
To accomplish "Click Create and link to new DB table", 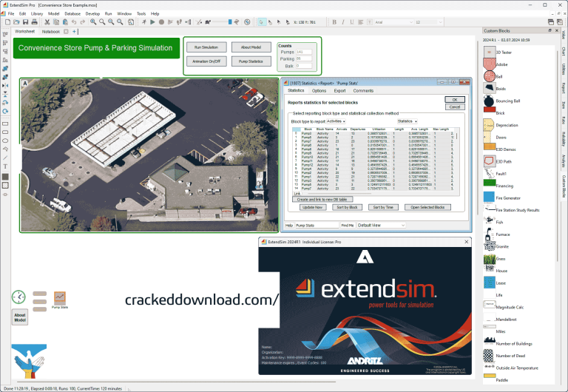I will [x=322, y=199].
